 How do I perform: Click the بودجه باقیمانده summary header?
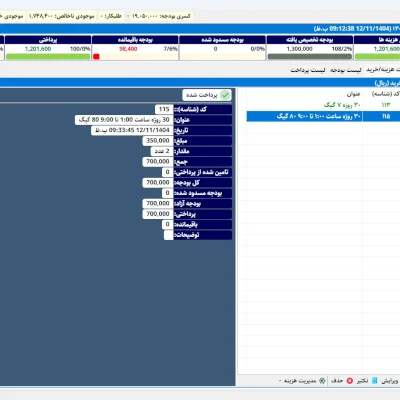pos(135,40)
